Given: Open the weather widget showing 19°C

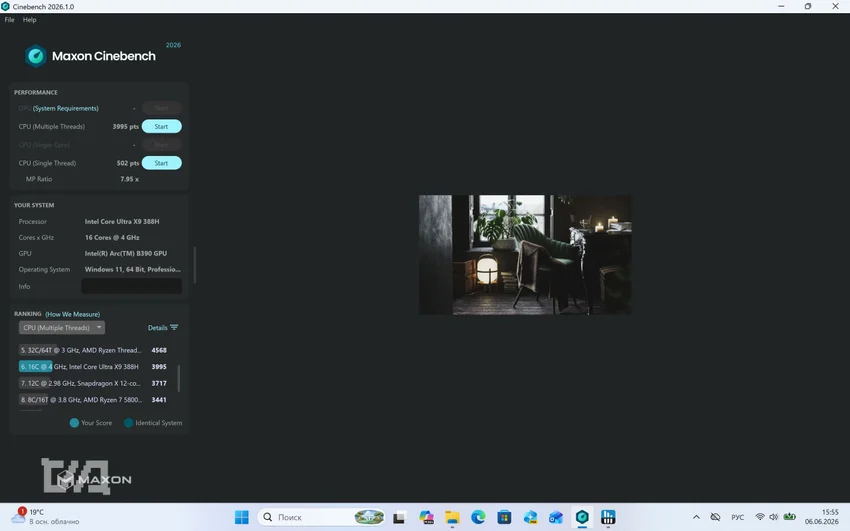Looking at the screenshot, I should [46, 517].
